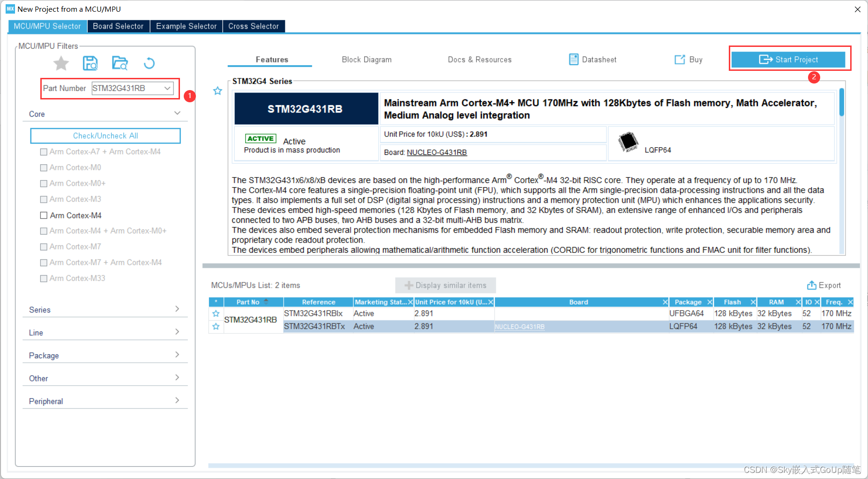The height and width of the screenshot is (479, 868).
Task: Export the MCUs list
Action: (x=823, y=285)
